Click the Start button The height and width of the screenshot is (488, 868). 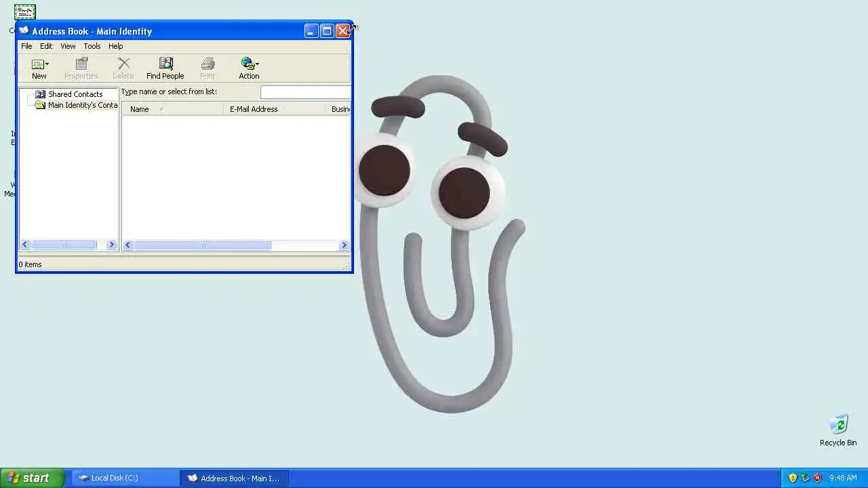(x=32, y=478)
